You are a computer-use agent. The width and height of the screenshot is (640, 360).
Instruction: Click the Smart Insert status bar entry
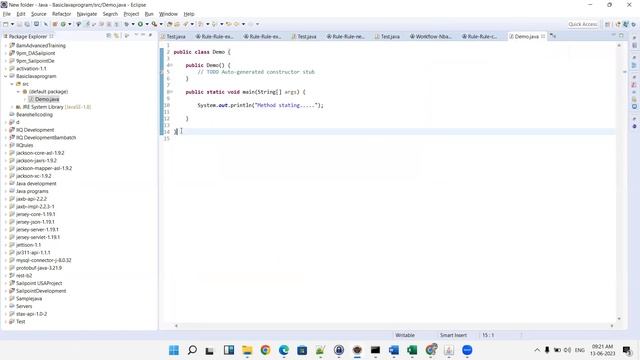453,335
